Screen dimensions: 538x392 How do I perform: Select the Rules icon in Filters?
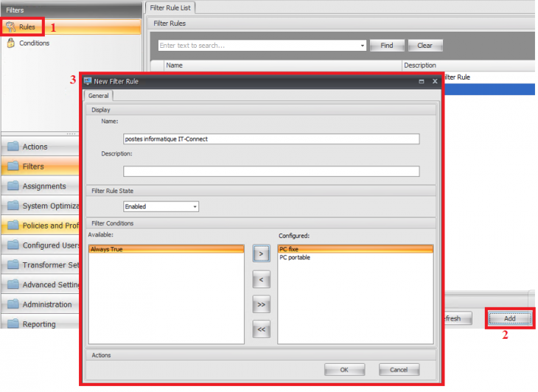pos(10,27)
